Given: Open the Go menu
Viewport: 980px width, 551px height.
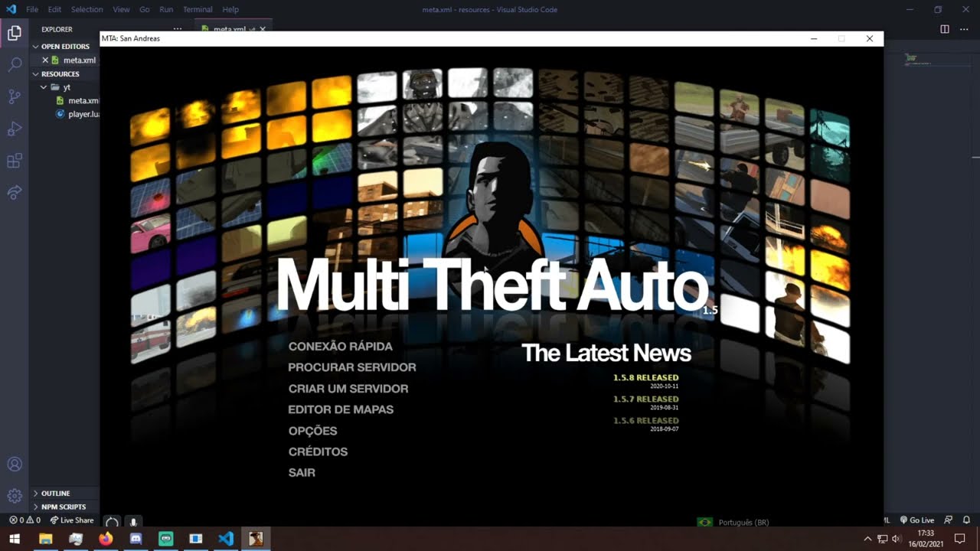Looking at the screenshot, I should pos(145,10).
